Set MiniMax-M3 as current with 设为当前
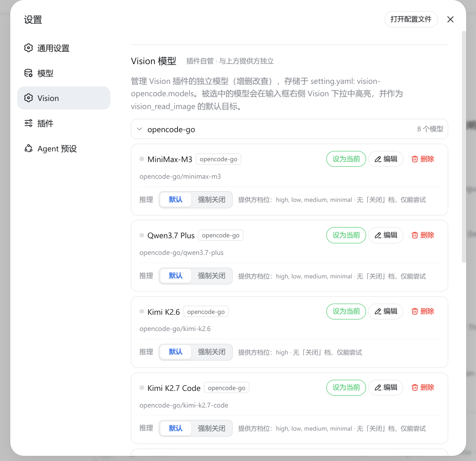 click(346, 159)
